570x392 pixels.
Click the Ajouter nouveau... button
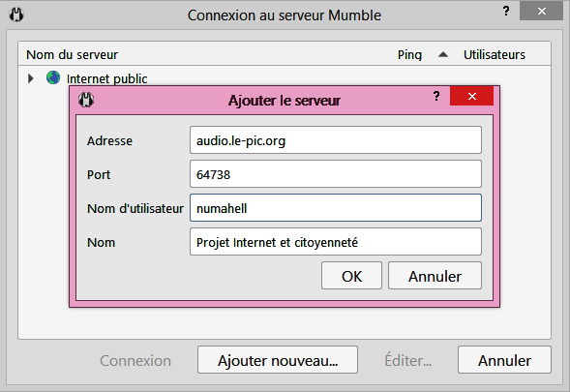coord(278,360)
